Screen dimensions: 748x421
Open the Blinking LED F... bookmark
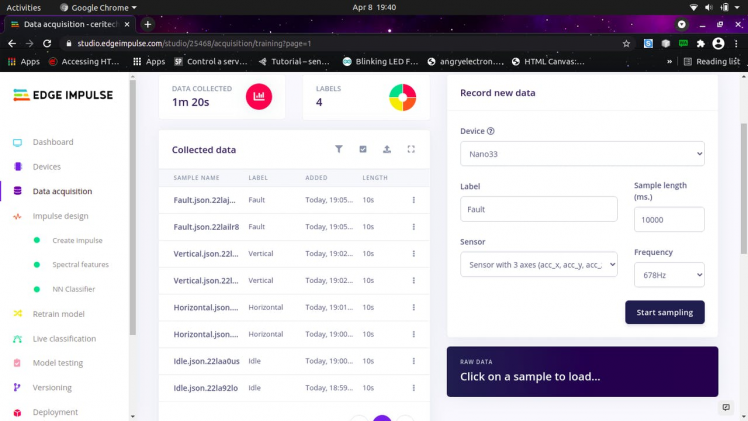pos(381,62)
